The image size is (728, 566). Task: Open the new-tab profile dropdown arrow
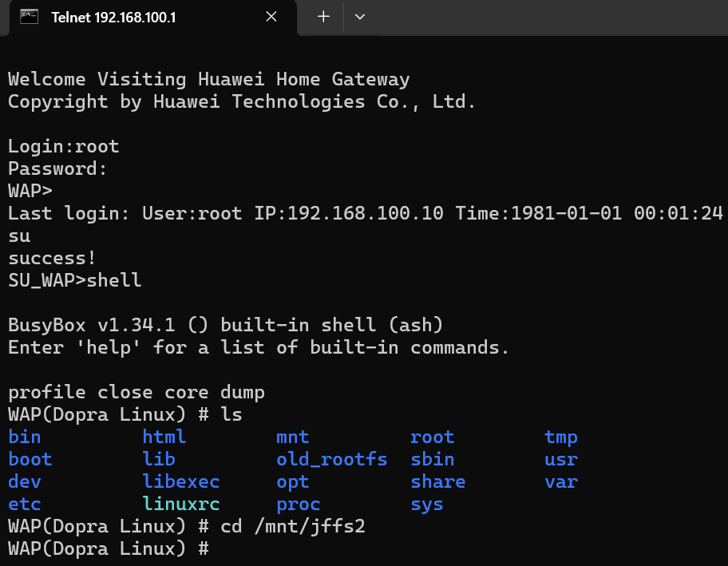pos(360,17)
